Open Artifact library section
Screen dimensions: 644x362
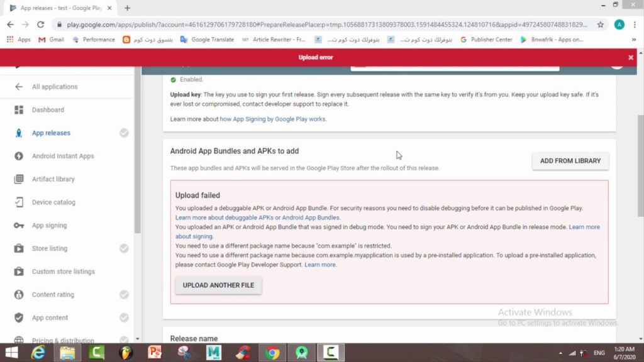[x=53, y=179]
